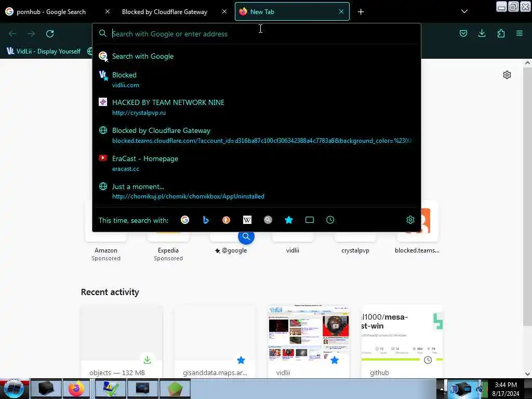
Task: Click the scrollbar up arrow
Action: (x=527, y=63)
